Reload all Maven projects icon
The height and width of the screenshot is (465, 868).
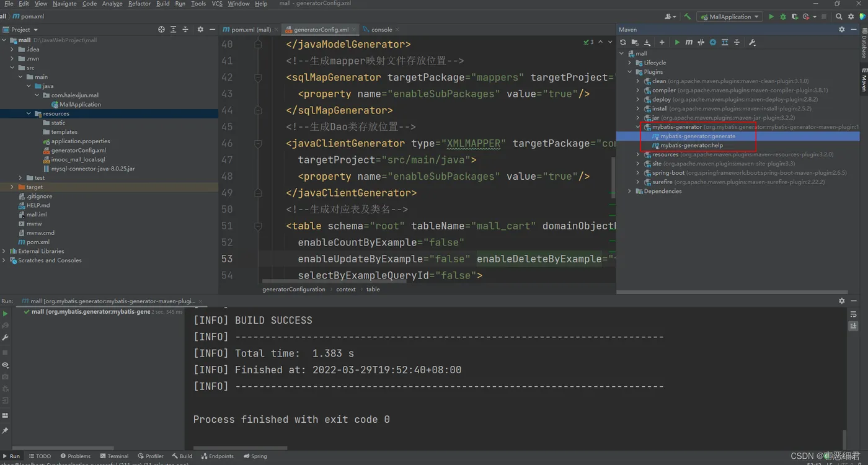[623, 42]
